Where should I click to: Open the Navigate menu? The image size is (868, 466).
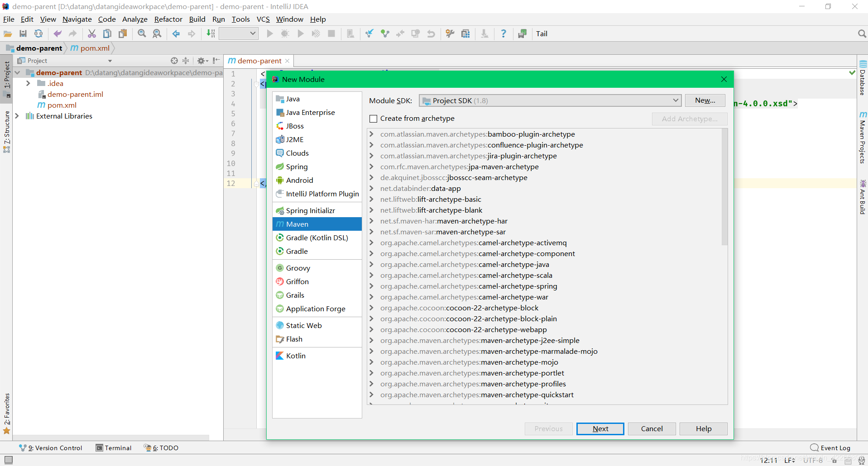77,19
